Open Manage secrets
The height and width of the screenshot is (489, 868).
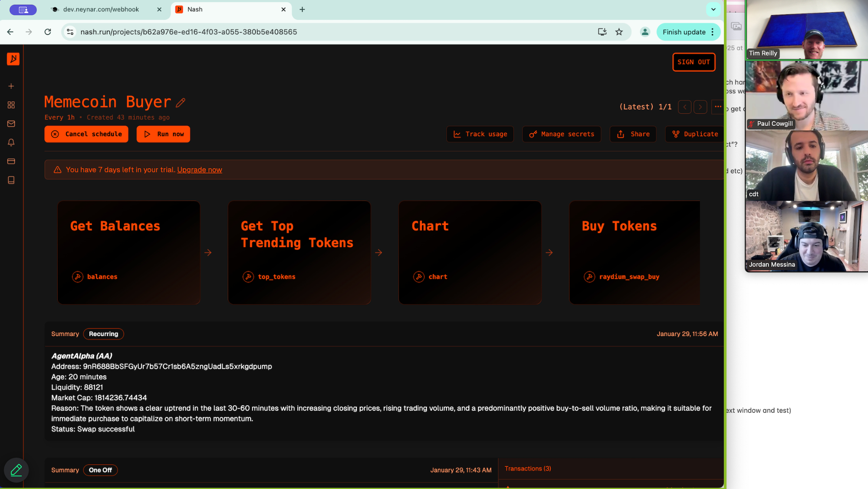(x=562, y=134)
